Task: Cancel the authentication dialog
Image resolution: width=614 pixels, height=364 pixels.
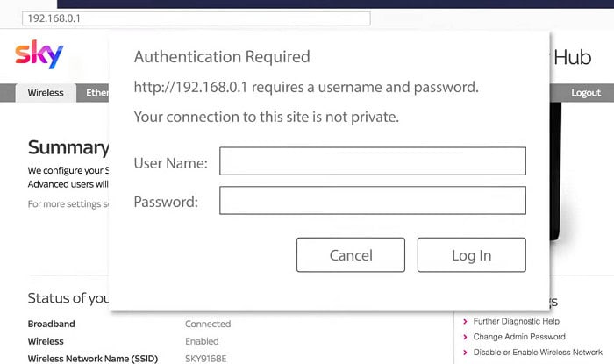Action: [351, 254]
